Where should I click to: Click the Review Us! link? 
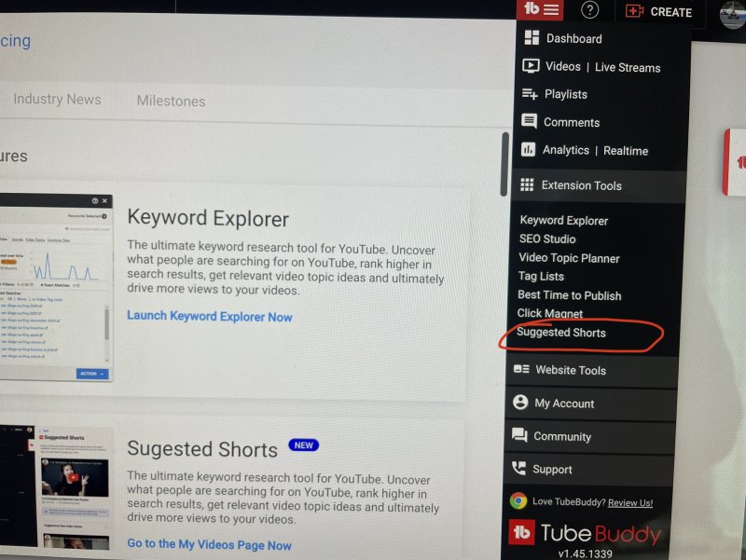629,502
